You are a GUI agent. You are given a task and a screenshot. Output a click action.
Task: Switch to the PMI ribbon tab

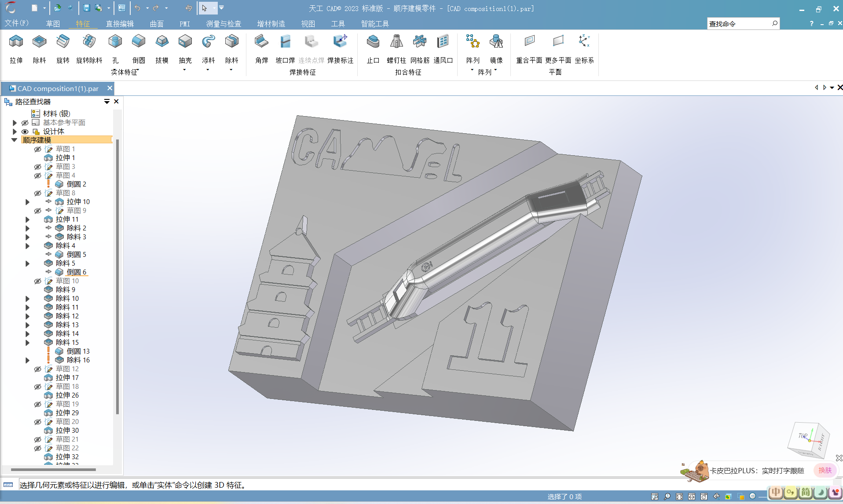pyautogui.click(x=185, y=24)
